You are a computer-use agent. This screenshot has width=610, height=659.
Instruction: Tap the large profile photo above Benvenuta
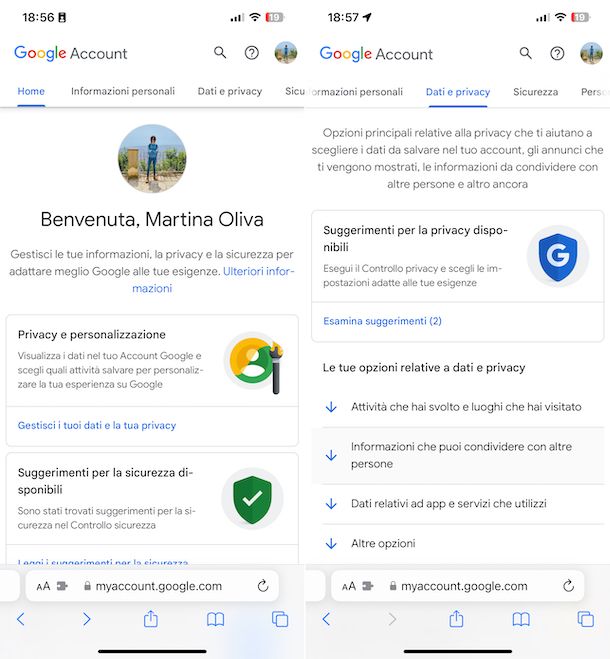point(152,158)
